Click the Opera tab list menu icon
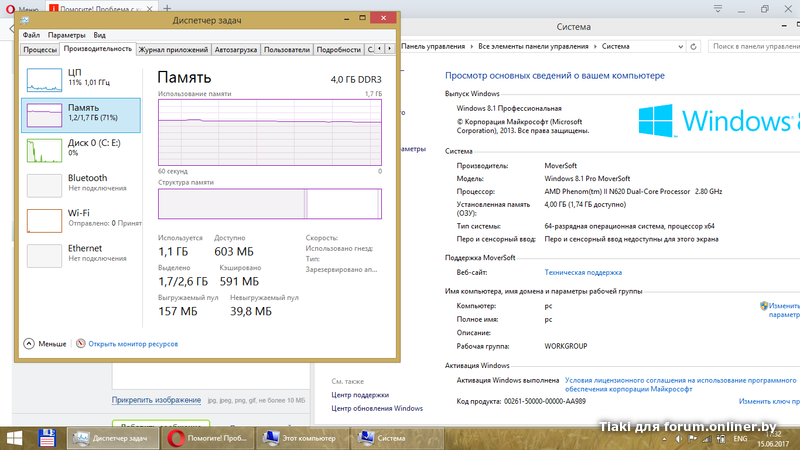800x450 pixels. pyautogui.click(x=718, y=9)
